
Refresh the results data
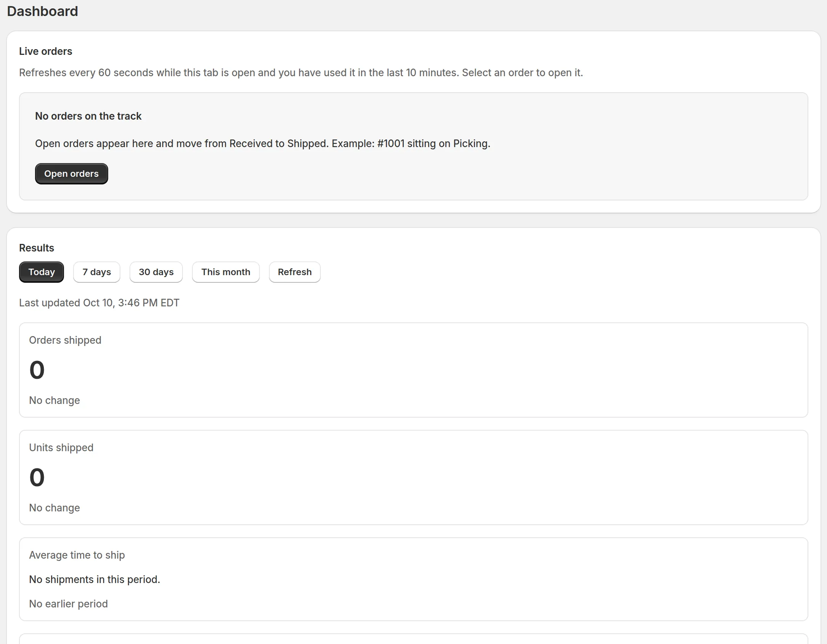295,272
